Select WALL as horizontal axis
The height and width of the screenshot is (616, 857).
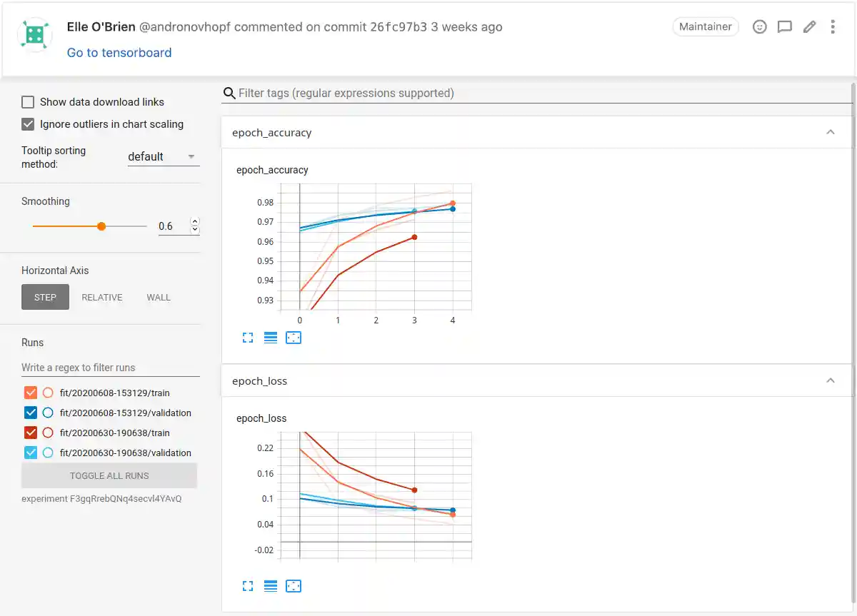pyautogui.click(x=158, y=297)
